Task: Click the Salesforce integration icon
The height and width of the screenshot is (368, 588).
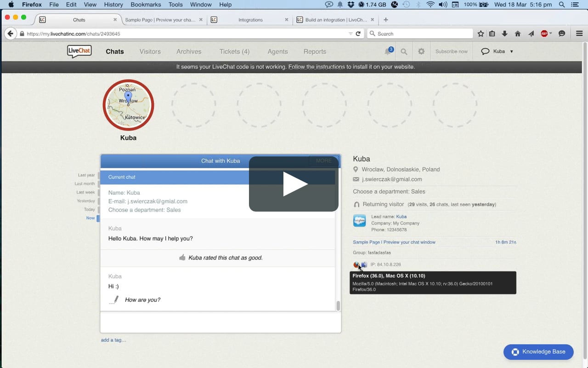Action: coord(359,221)
